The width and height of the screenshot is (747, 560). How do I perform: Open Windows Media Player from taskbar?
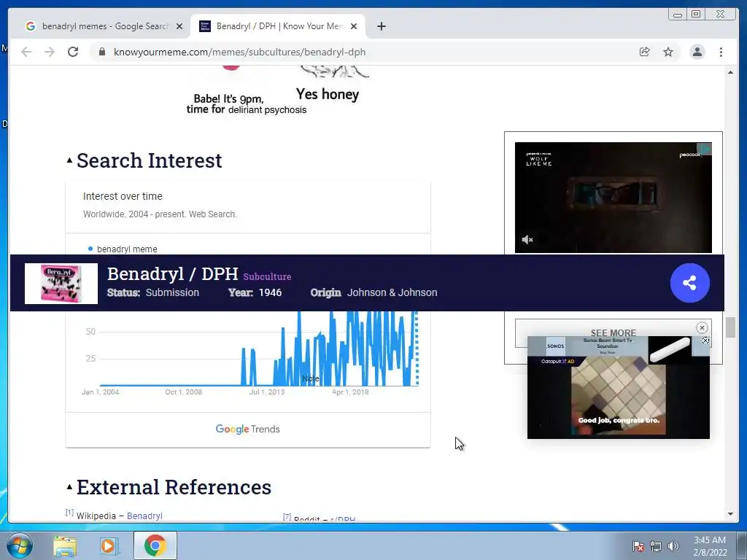tap(109, 546)
